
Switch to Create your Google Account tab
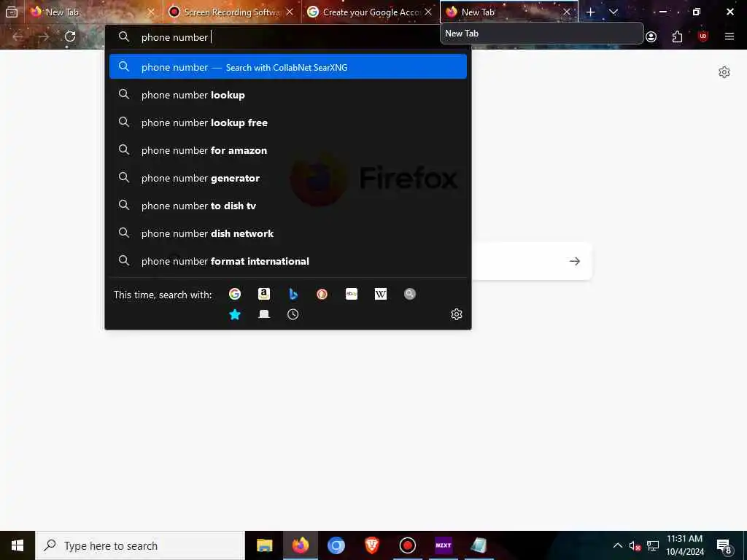(x=371, y=12)
